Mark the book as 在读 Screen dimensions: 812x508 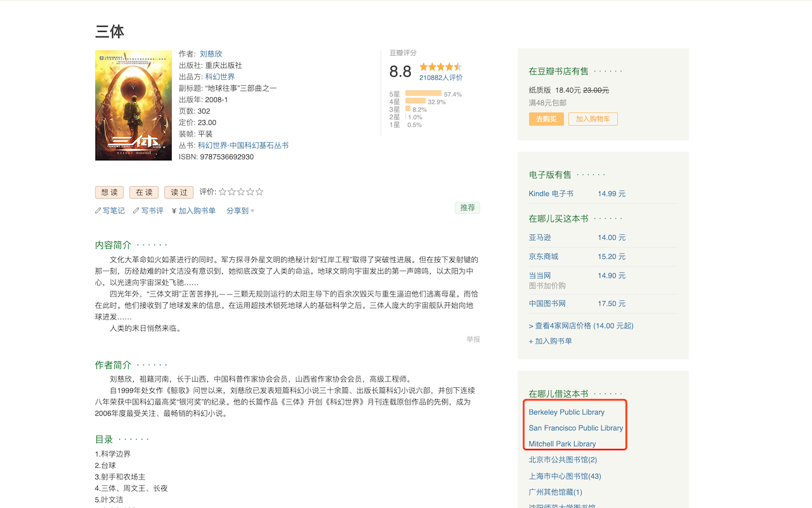pyautogui.click(x=144, y=192)
